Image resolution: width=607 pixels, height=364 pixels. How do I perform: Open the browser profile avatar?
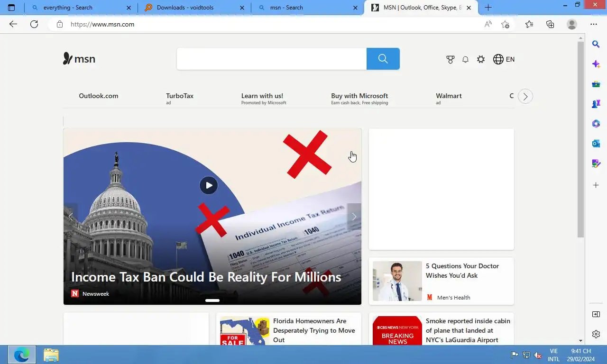click(572, 24)
